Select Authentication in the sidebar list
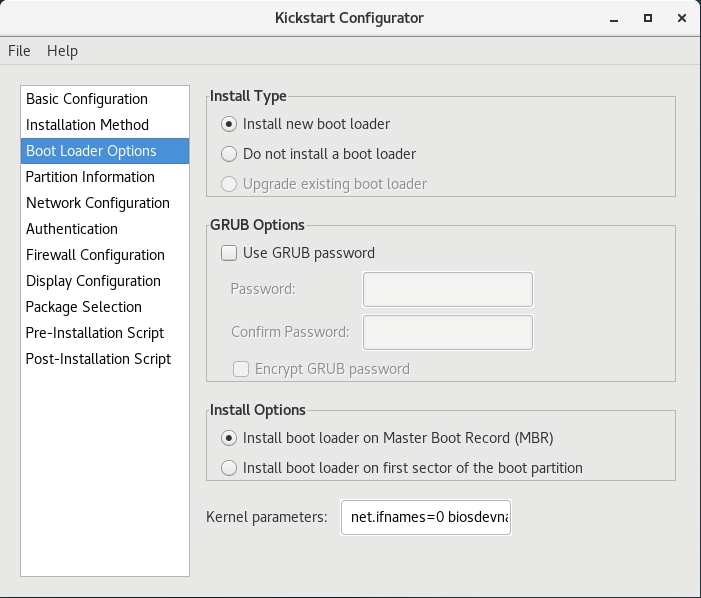Screen dimensions: 701x598 coord(72,229)
